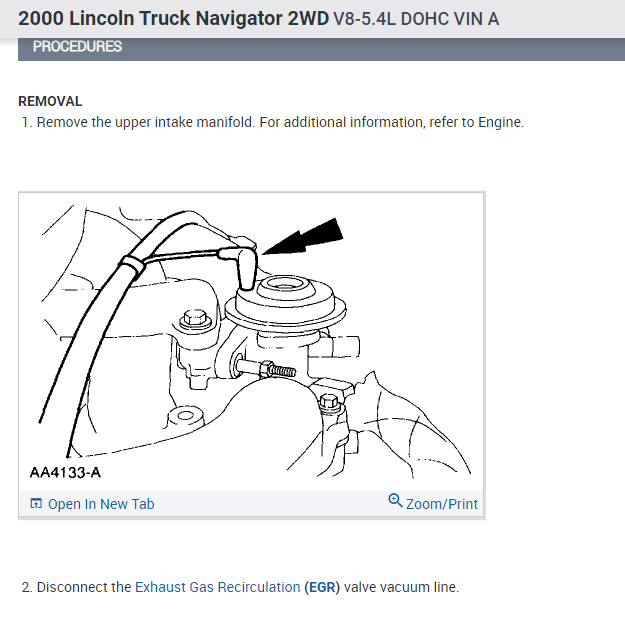Click the word Engine in step 1
Screen dimensions: 625x630
point(500,122)
